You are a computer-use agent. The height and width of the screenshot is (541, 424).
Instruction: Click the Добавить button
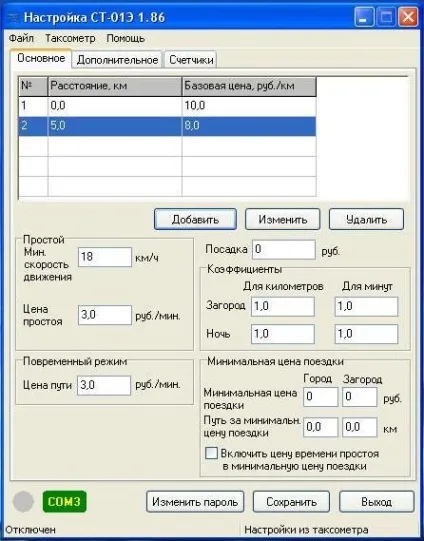point(195,219)
